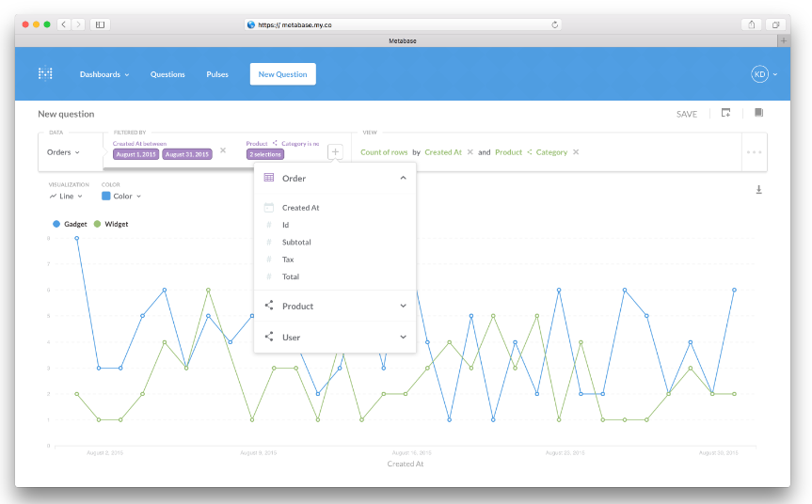This screenshot has width=812, height=504.
Task: Click the three-dot more options icon
Action: pyautogui.click(x=754, y=152)
